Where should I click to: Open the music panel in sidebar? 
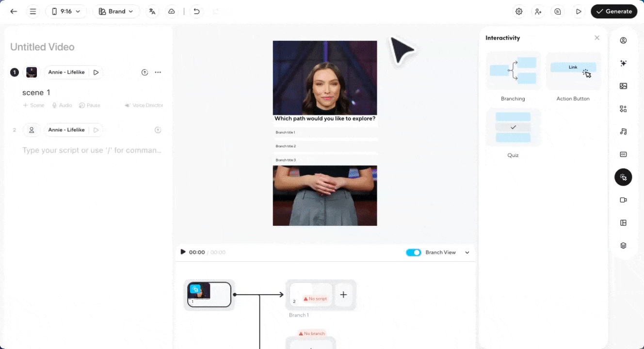623,131
